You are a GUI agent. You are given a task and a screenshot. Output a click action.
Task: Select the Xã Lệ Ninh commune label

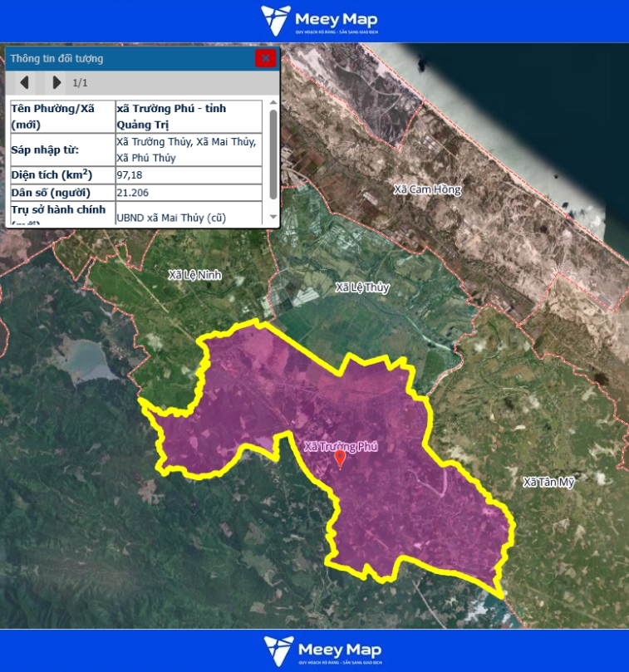(x=194, y=275)
